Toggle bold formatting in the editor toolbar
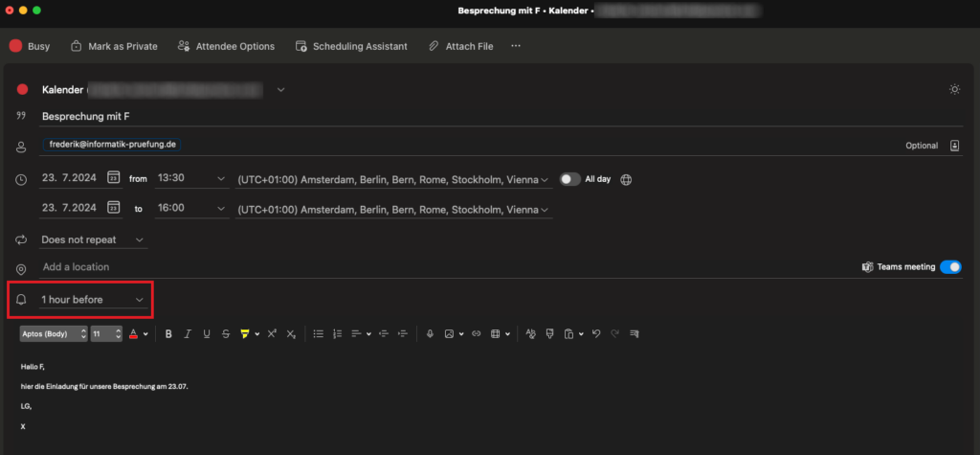Image resolution: width=980 pixels, height=455 pixels. (168, 333)
